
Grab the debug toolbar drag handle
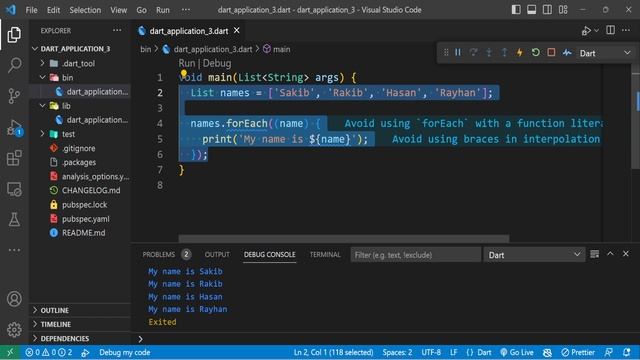(446, 53)
